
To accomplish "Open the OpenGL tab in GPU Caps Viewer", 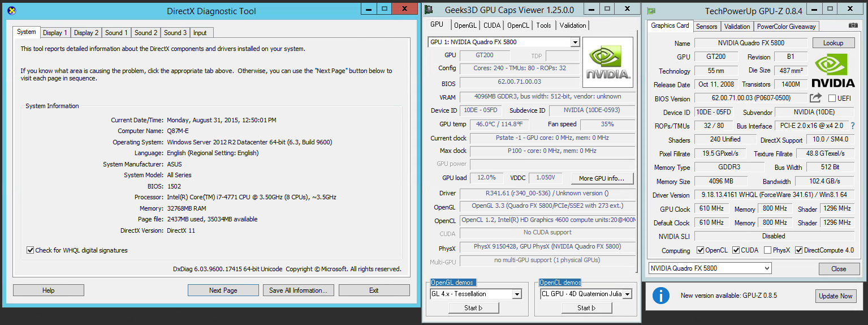I will tap(465, 25).
